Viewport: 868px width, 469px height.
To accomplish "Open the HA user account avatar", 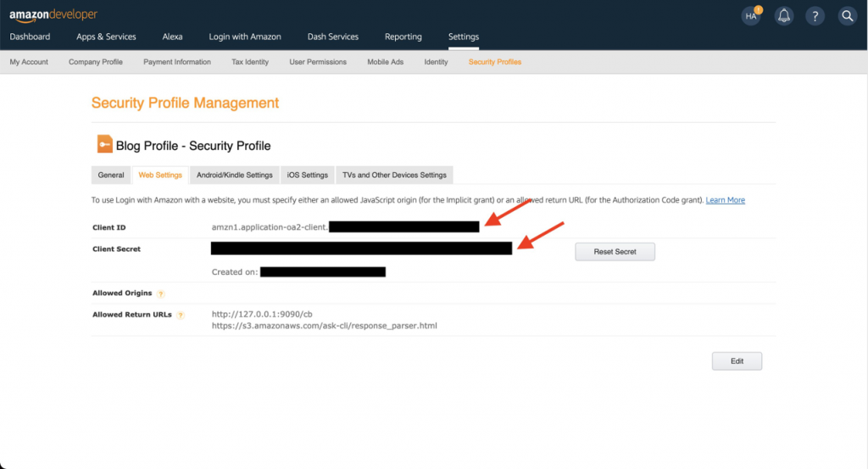I will coord(751,16).
